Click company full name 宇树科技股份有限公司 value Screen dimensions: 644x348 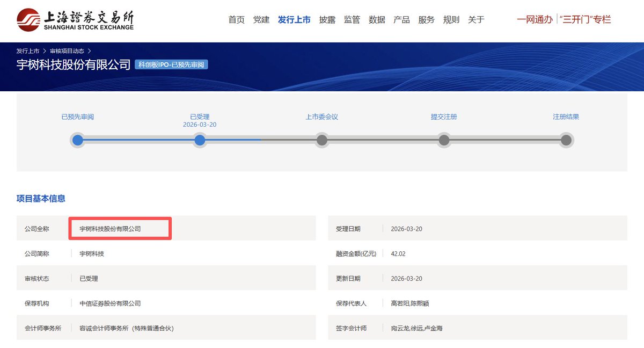[110, 229]
